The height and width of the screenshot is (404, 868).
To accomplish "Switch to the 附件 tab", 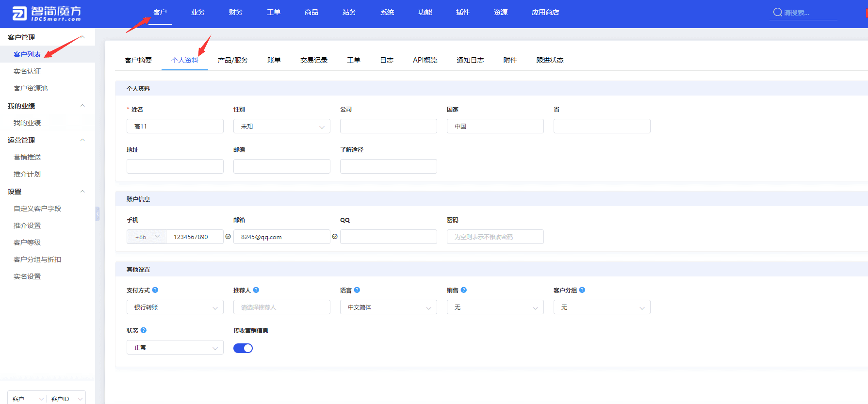I will tap(510, 60).
